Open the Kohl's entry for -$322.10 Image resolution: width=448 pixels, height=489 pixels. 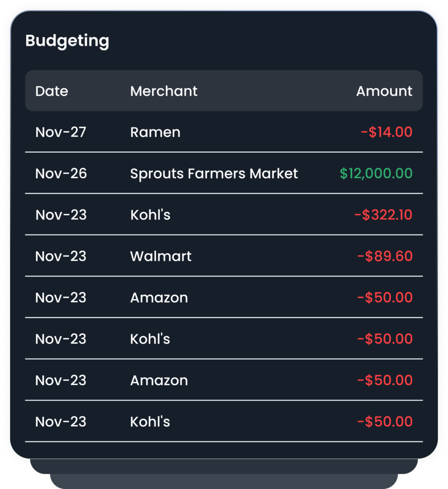(x=150, y=215)
